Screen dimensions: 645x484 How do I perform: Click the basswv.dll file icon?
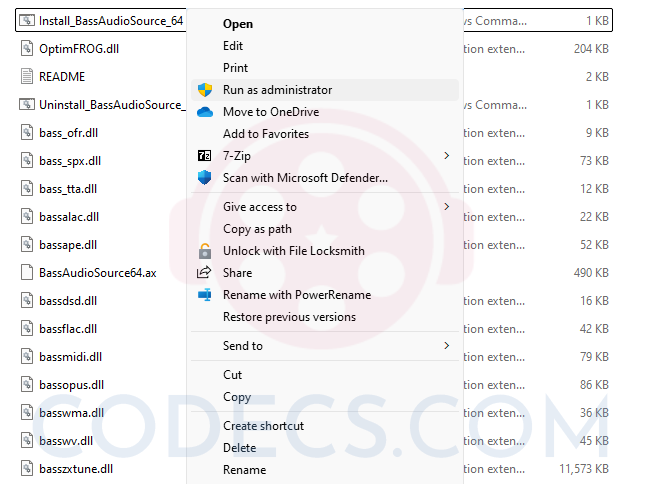pos(27,440)
